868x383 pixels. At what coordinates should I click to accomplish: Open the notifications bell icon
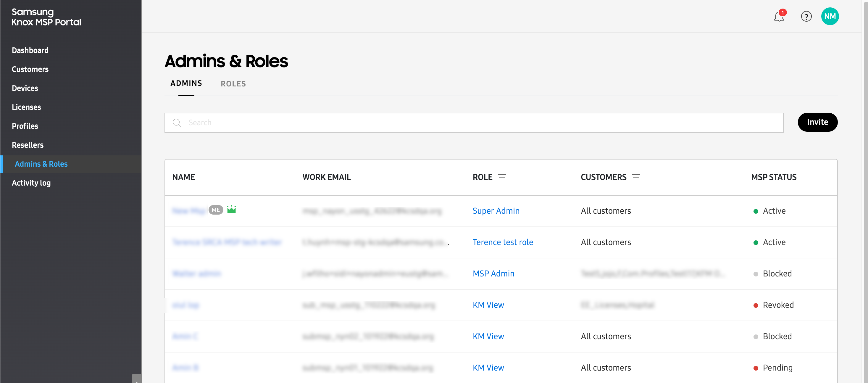point(779,17)
